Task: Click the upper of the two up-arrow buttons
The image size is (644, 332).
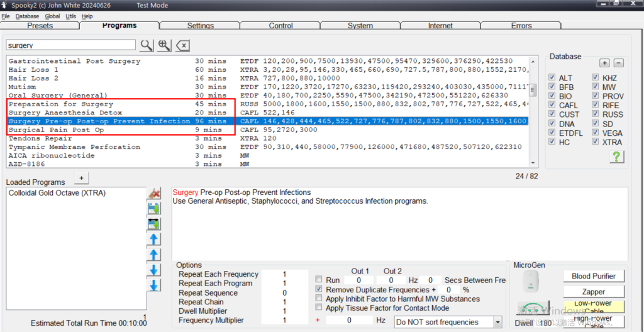Action: [154, 240]
